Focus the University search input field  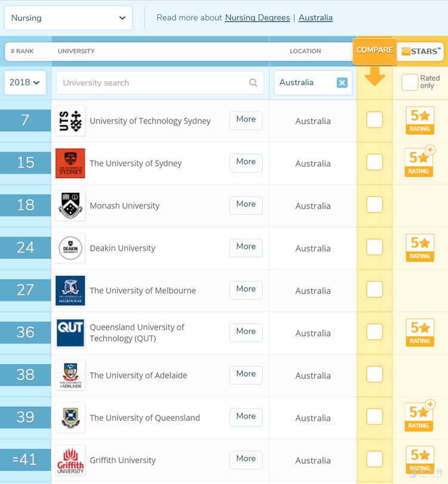[160, 83]
